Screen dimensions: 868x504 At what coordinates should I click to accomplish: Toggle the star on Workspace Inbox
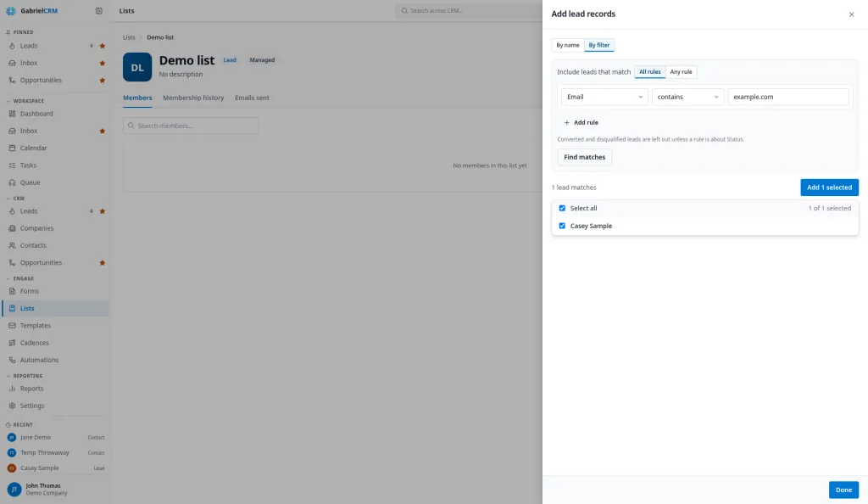point(103,132)
